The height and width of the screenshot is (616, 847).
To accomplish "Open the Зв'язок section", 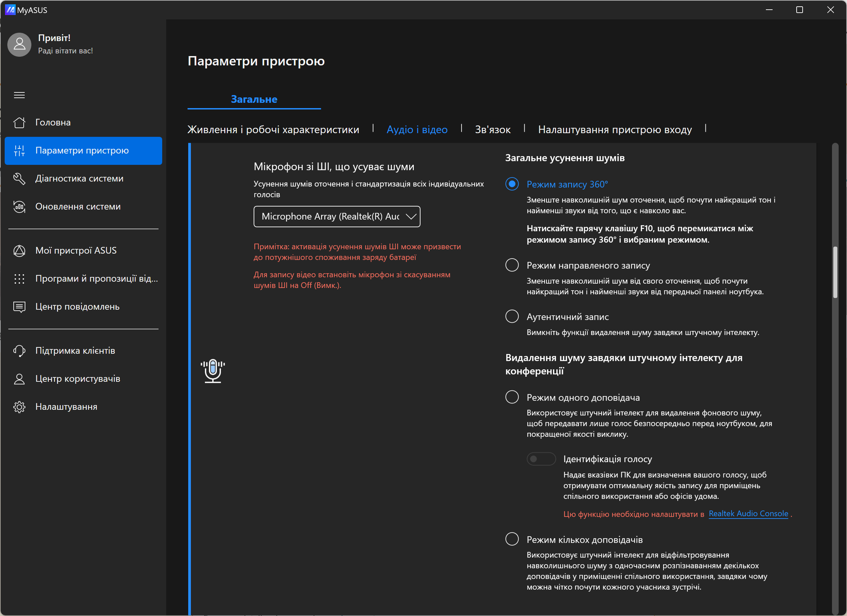I will 493,129.
